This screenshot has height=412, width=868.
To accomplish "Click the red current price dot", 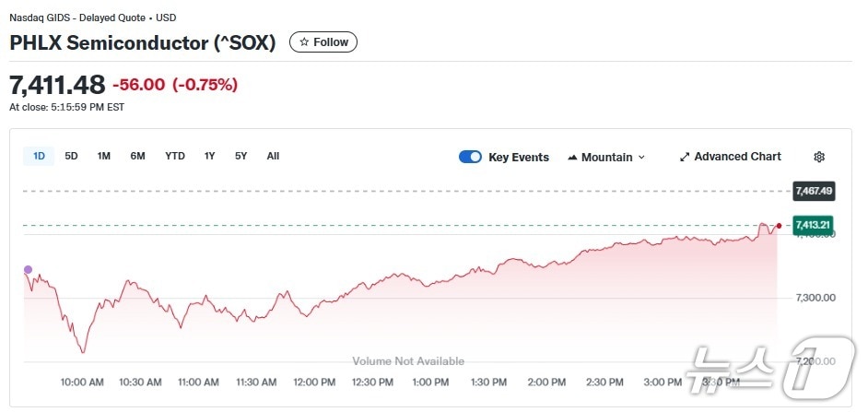I will [x=780, y=226].
